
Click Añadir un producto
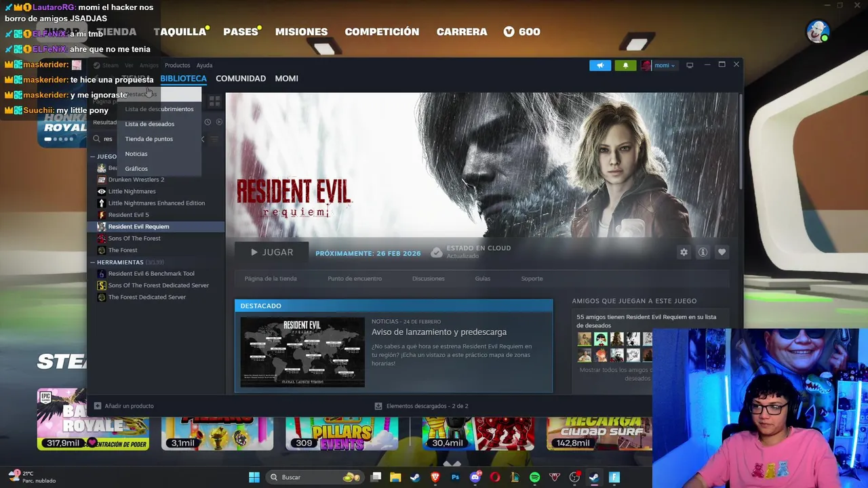click(124, 406)
